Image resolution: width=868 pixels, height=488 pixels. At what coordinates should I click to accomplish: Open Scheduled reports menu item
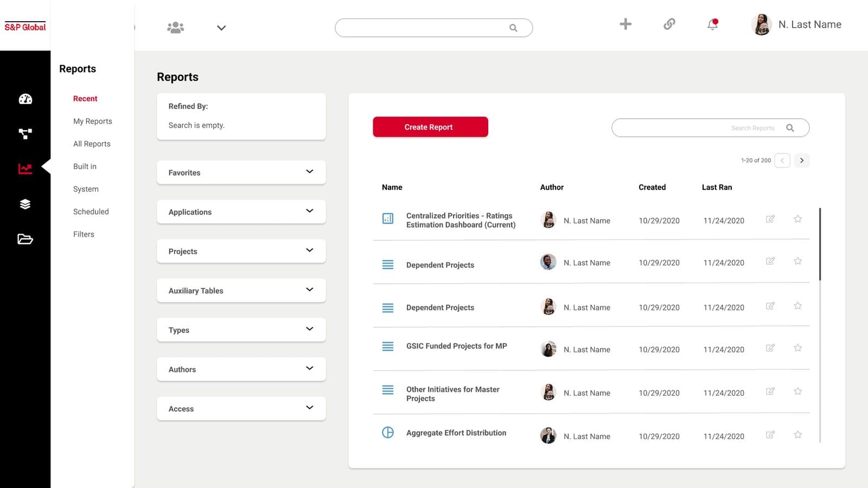coord(91,211)
